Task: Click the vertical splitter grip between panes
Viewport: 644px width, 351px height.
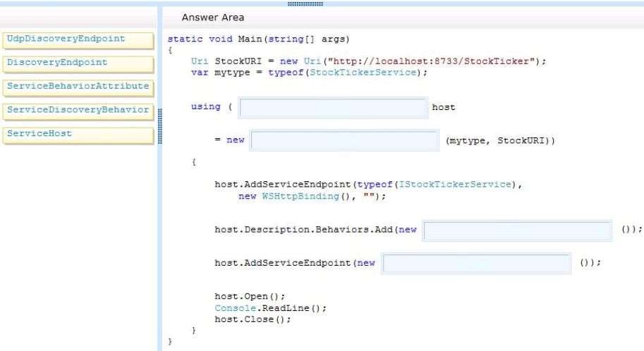Action: [160, 126]
